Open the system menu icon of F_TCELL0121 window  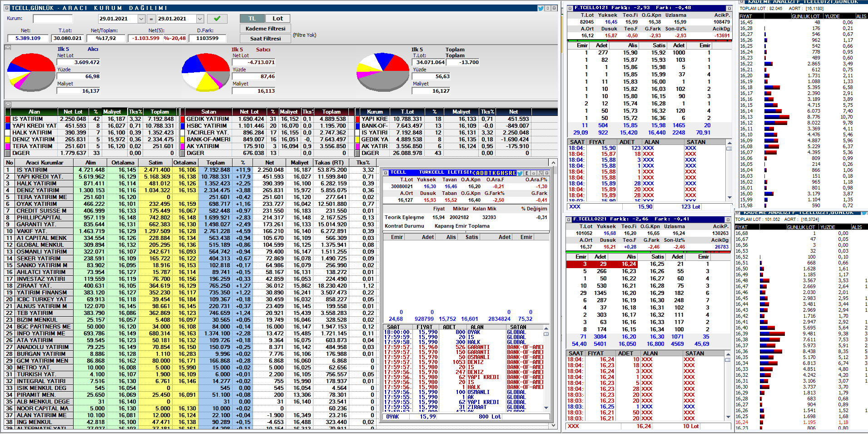coord(570,8)
